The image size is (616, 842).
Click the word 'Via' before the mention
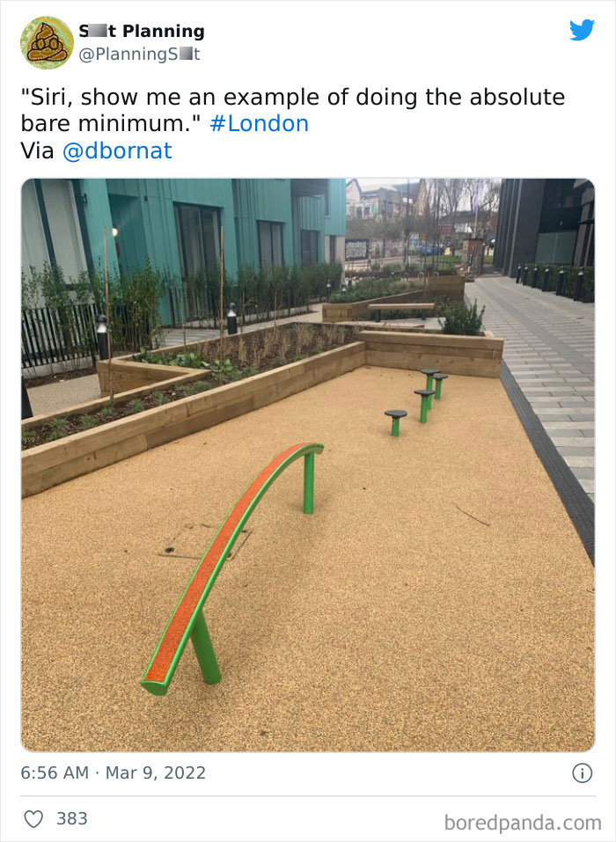pos(37,151)
